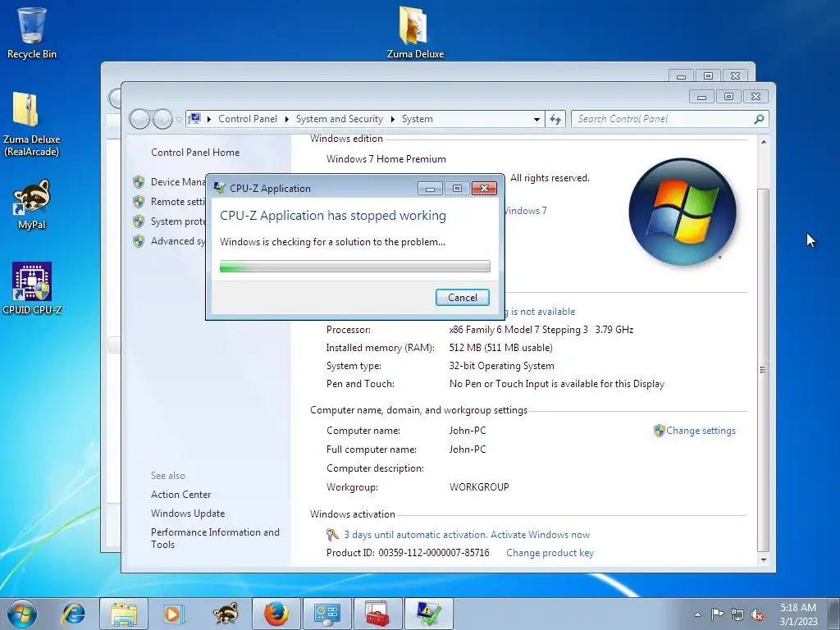Select the CPU-Z error taskbar icon
The width and height of the screenshot is (840, 630).
(429, 614)
